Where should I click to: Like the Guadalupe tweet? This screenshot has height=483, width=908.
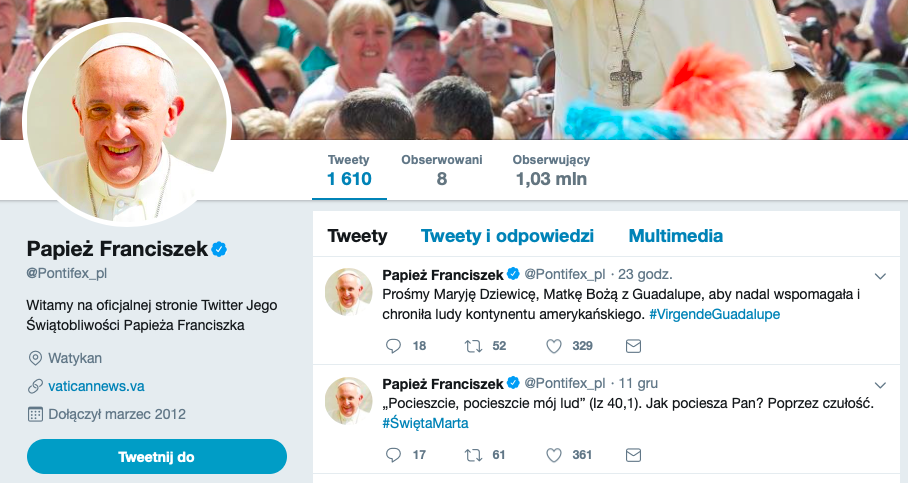click(x=553, y=346)
